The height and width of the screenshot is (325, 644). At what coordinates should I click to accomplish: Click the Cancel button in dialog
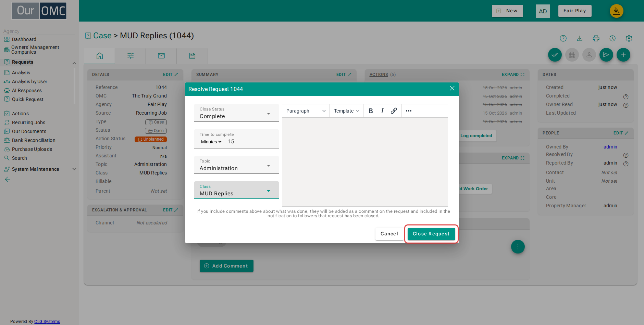pyautogui.click(x=389, y=234)
